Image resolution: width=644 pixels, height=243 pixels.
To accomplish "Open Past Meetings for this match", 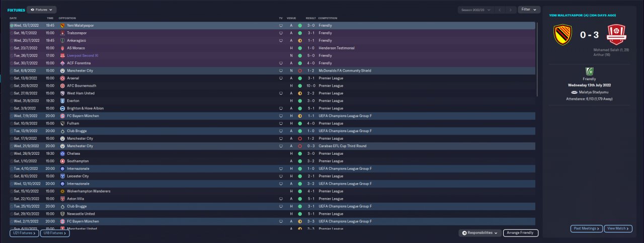I will (587, 228).
